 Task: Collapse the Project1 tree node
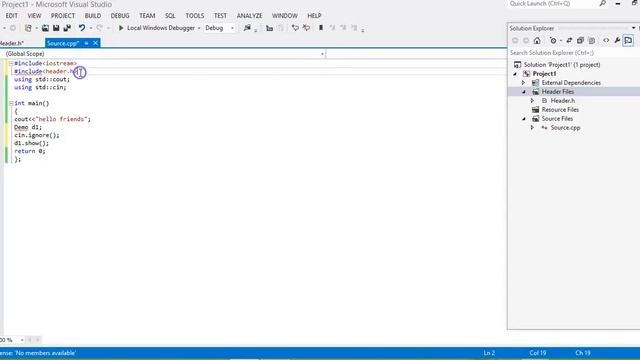pos(515,74)
